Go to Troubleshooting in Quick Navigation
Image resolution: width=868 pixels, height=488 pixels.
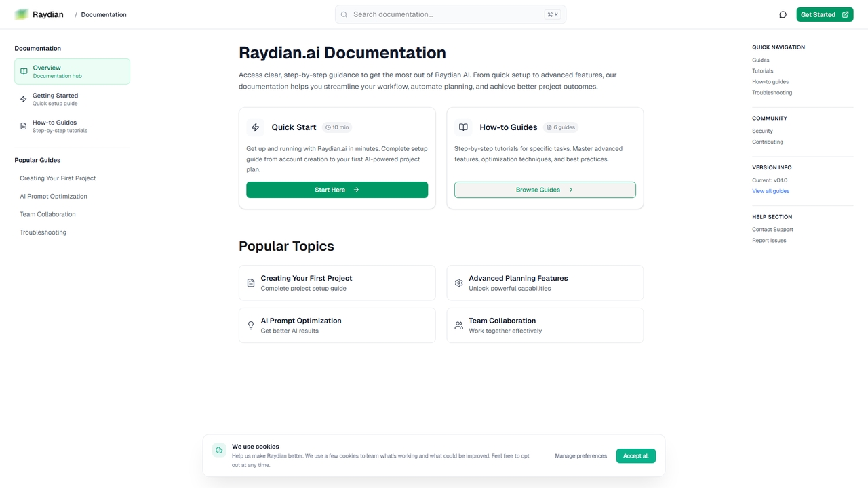pos(772,93)
